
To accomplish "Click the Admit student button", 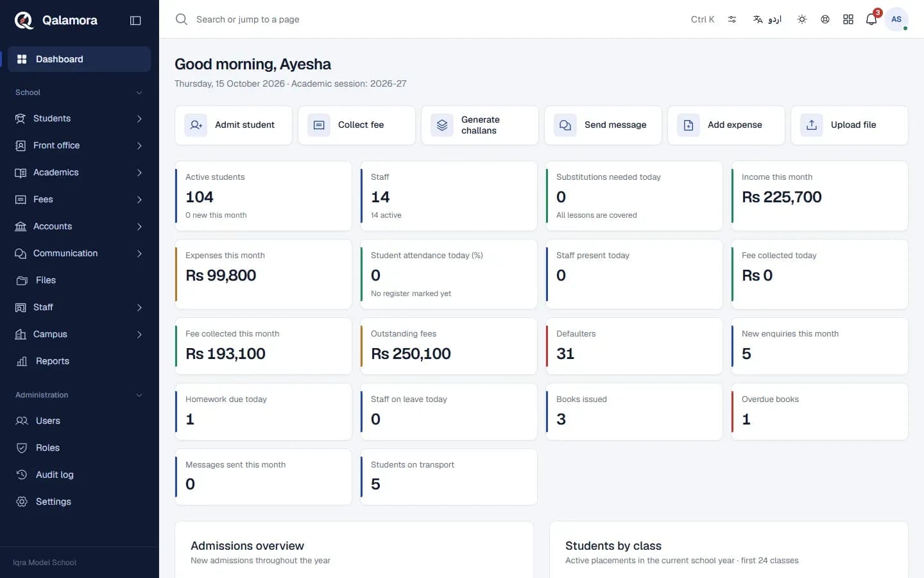I will 234,125.
